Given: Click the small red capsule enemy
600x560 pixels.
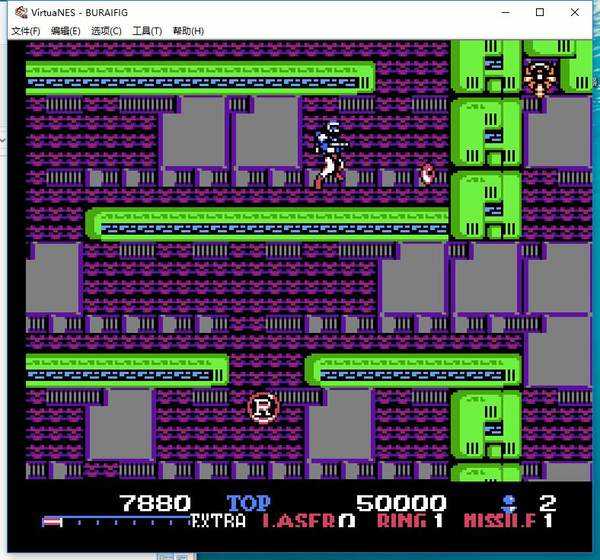Looking at the screenshot, I should tap(427, 174).
